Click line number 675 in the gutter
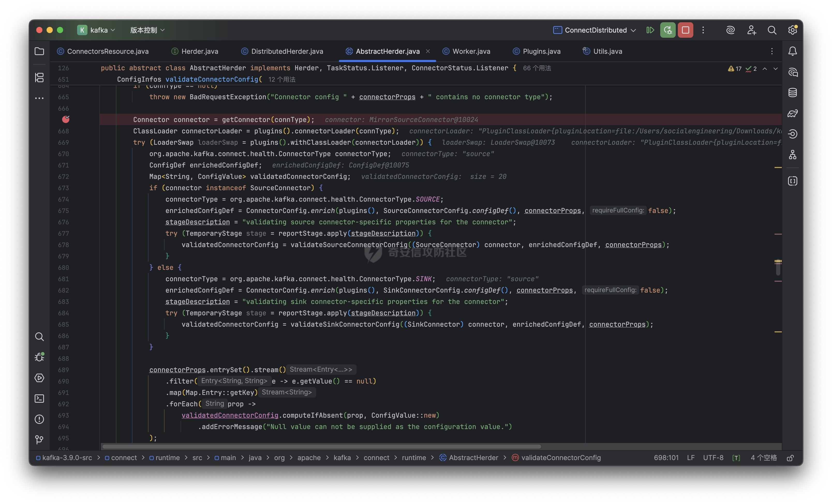 point(63,210)
